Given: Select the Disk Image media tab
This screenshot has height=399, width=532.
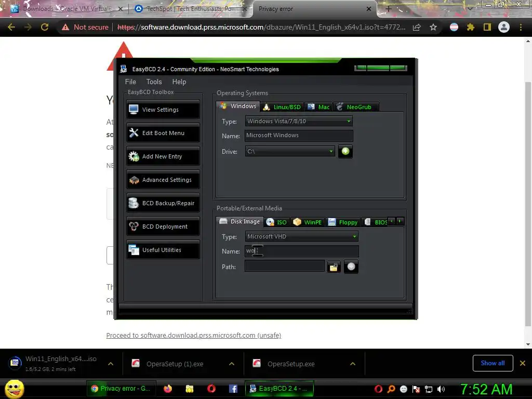Looking at the screenshot, I should (x=240, y=221).
